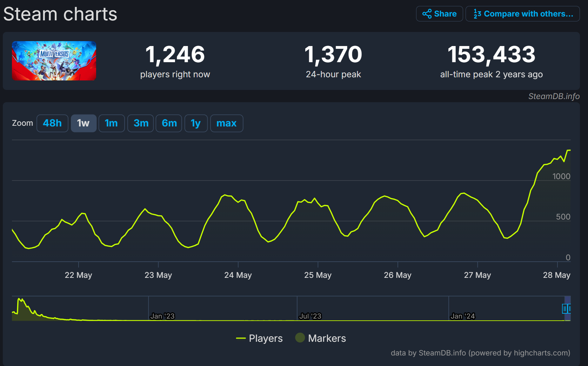The image size is (588, 366).
Task: Click the Jan '24 navigator label
Action: pyautogui.click(x=462, y=316)
